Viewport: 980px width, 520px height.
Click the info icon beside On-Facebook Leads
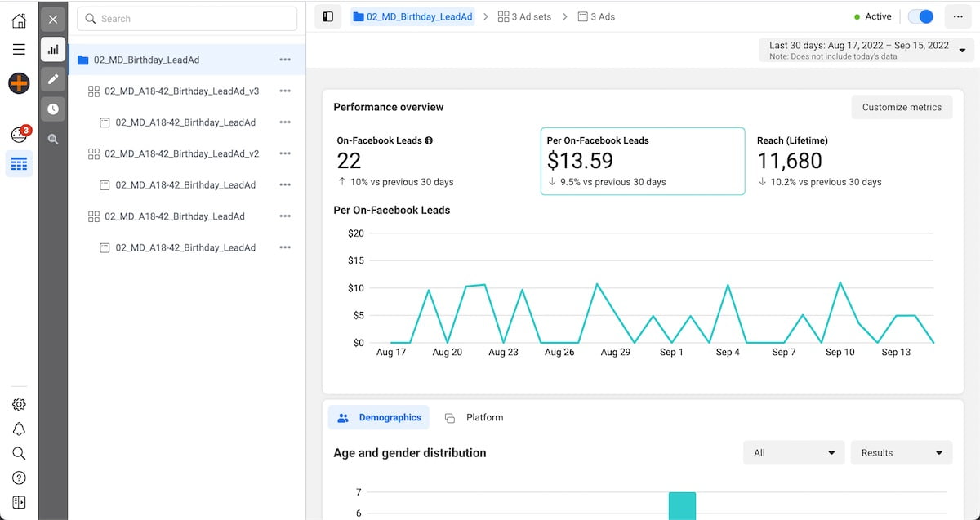tap(429, 140)
